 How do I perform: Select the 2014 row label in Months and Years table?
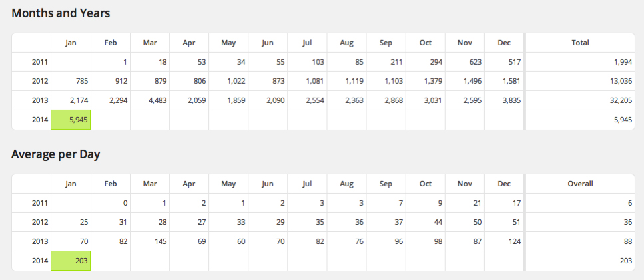[41, 120]
